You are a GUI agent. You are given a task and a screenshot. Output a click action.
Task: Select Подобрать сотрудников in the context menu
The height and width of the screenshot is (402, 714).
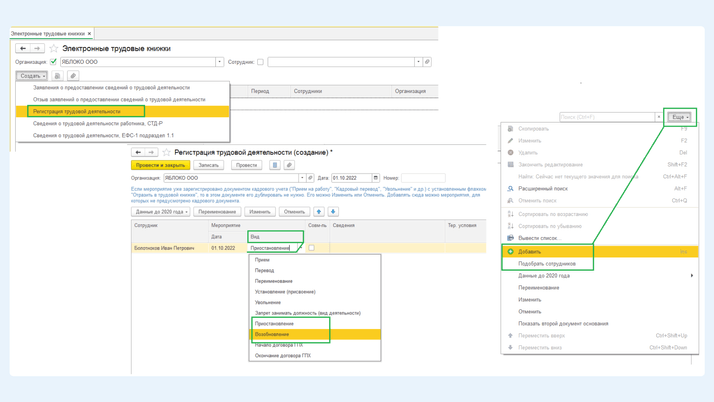point(547,264)
